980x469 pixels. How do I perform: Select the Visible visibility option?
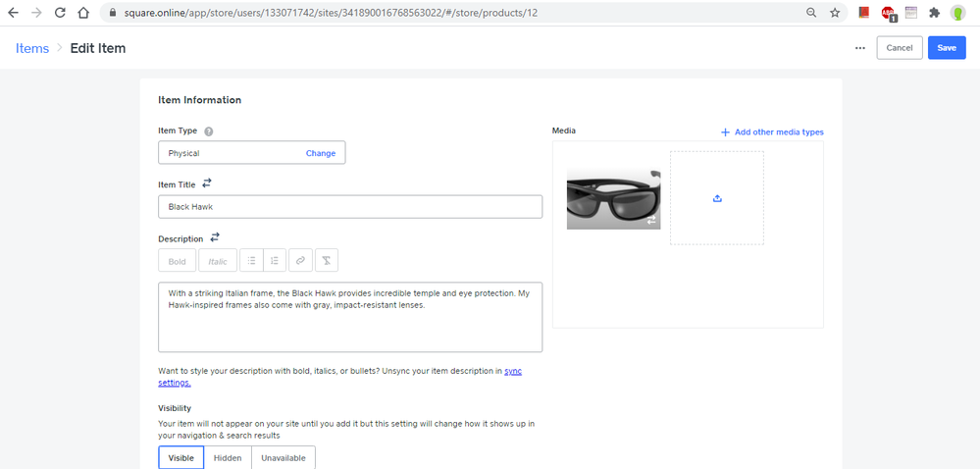click(181, 458)
